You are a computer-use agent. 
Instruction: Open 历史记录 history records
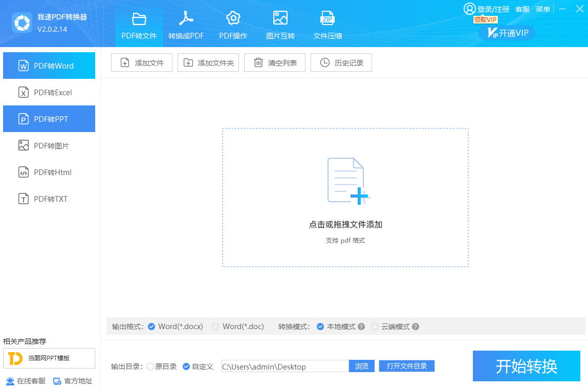(x=341, y=63)
